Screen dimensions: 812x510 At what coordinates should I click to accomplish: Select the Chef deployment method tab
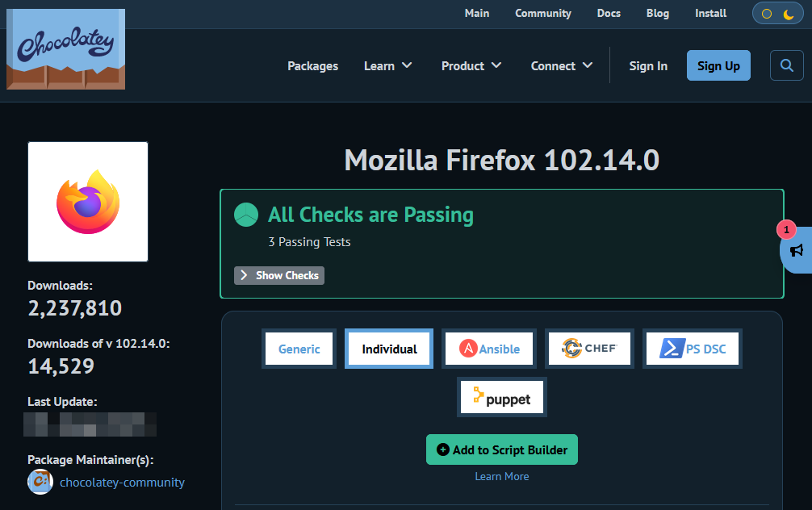point(589,349)
